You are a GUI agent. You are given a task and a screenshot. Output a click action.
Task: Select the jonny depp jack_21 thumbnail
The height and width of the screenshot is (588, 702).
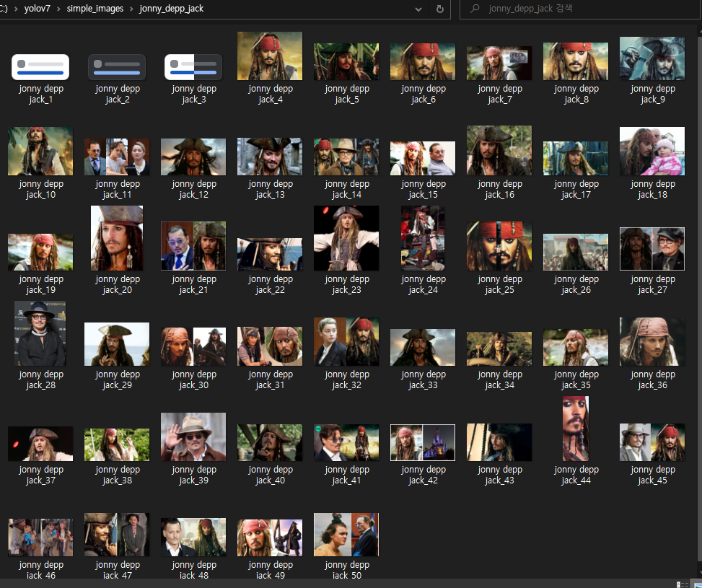[193, 246]
